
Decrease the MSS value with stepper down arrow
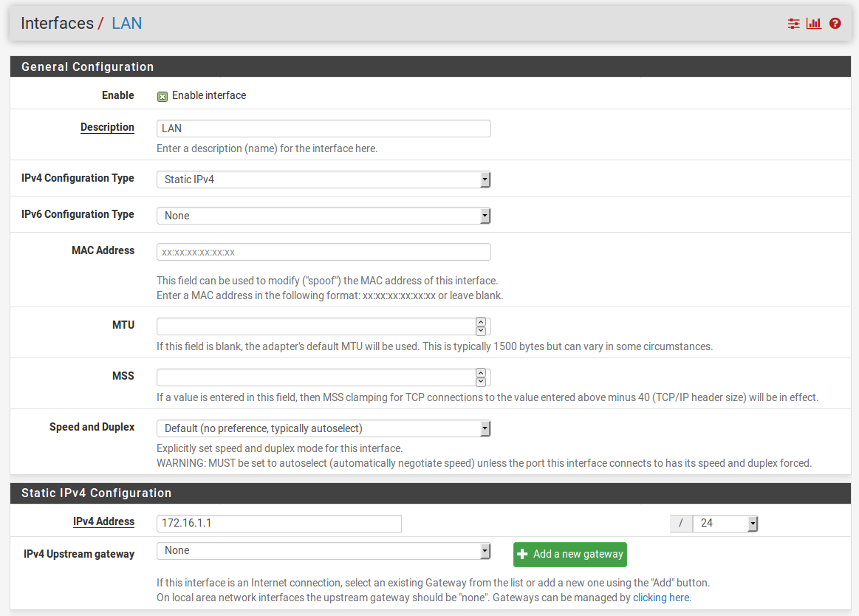click(x=481, y=382)
